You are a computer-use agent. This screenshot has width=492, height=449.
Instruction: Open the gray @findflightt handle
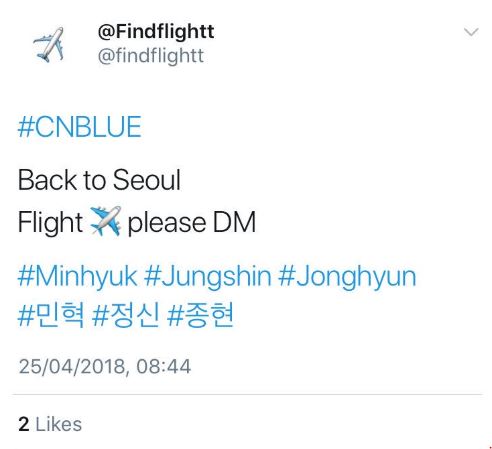pyautogui.click(x=151, y=56)
